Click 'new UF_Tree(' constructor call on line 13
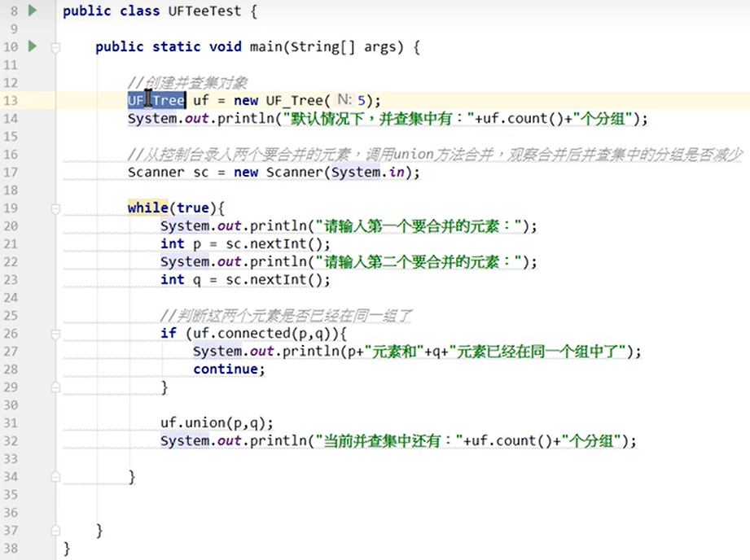750x560 pixels. (282, 100)
